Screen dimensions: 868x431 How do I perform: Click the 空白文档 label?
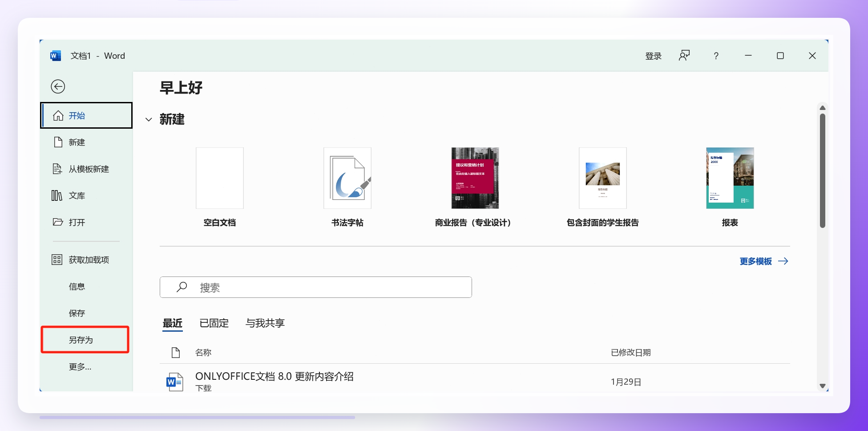point(220,223)
